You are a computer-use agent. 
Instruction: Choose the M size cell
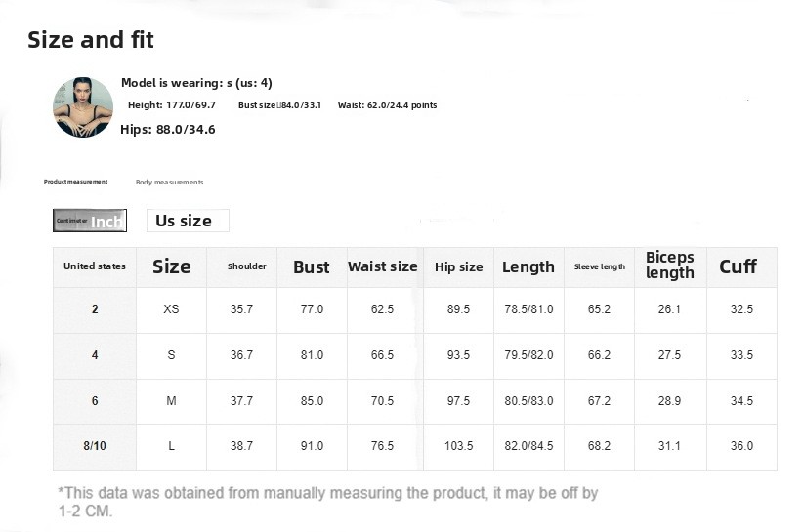(172, 401)
